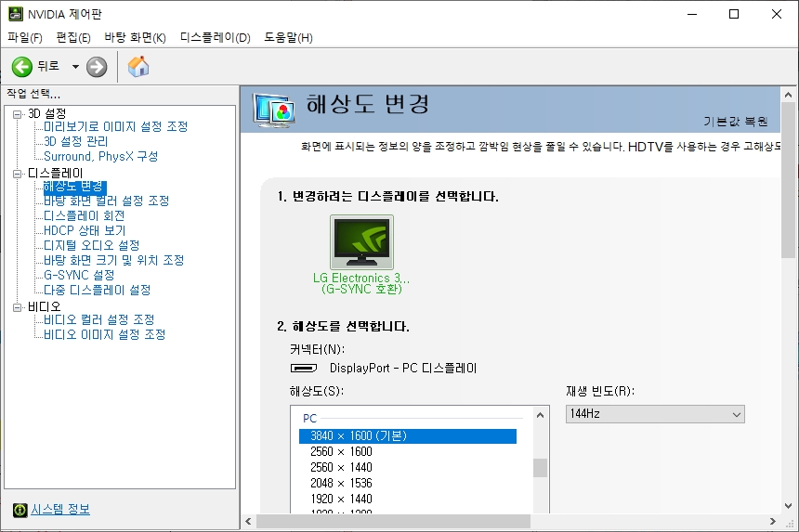Click main panel vertical scroll up arrow
799x532 pixels.
tap(788, 95)
